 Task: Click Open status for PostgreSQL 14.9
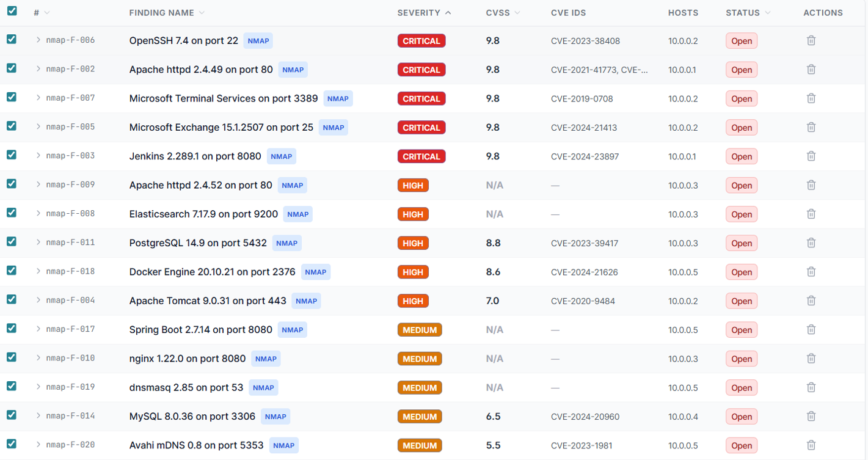coord(742,243)
